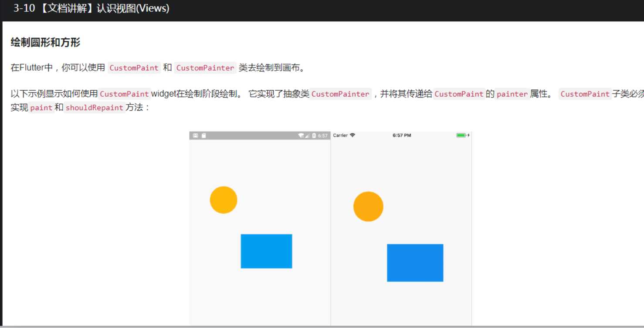Click the Android SD card status icon
The image size is (644, 328).
click(x=203, y=135)
